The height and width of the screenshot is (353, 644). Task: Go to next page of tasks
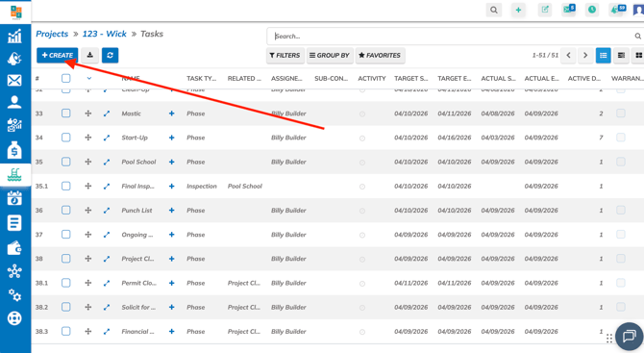(585, 56)
